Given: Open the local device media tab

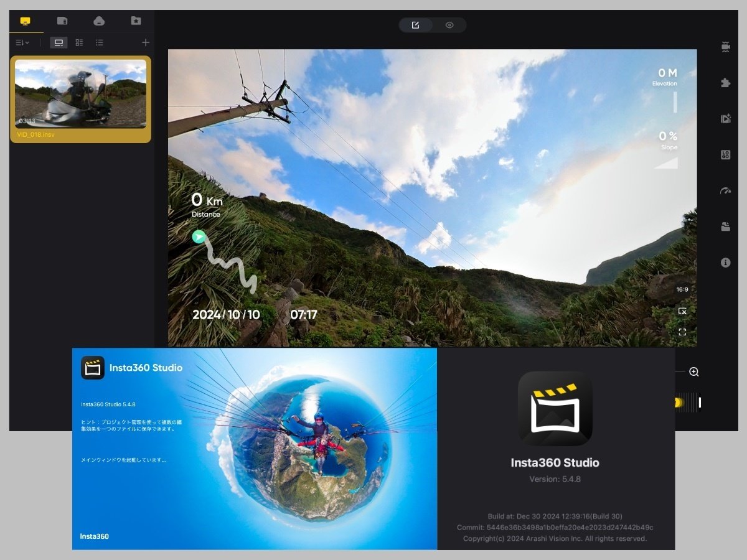Looking at the screenshot, I should pyautogui.click(x=25, y=21).
